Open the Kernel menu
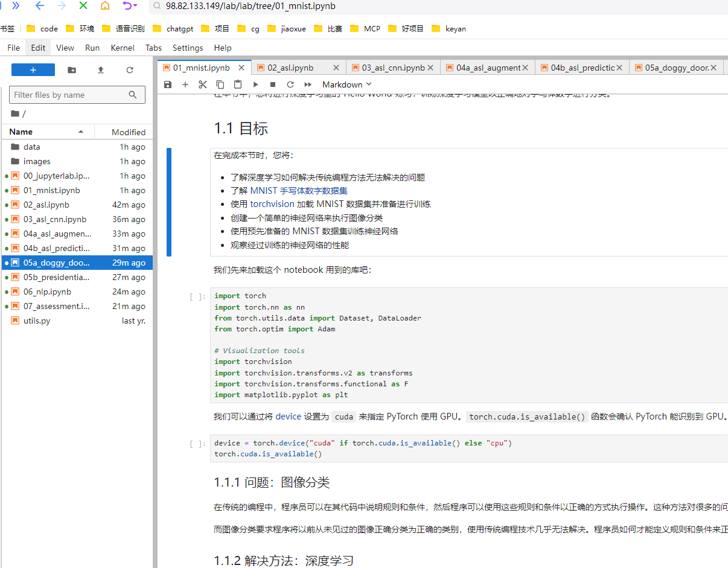 coord(123,48)
